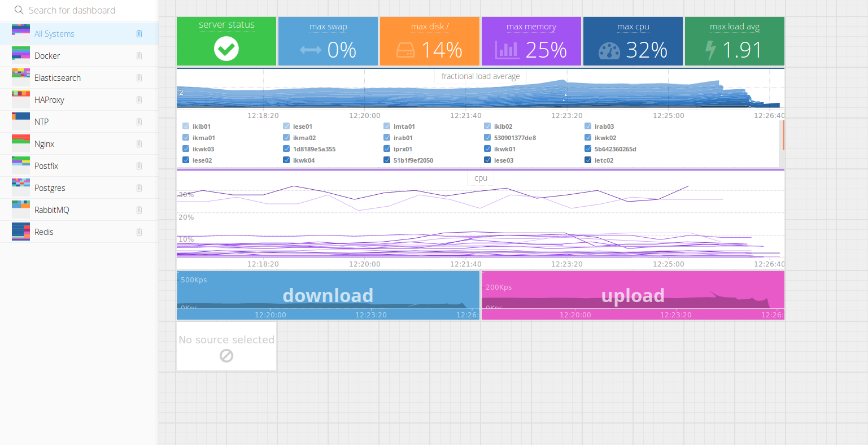This screenshot has width=868, height=445.
Task: Click the lightning bolt icon in max load avg tile
Action: [710, 50]
